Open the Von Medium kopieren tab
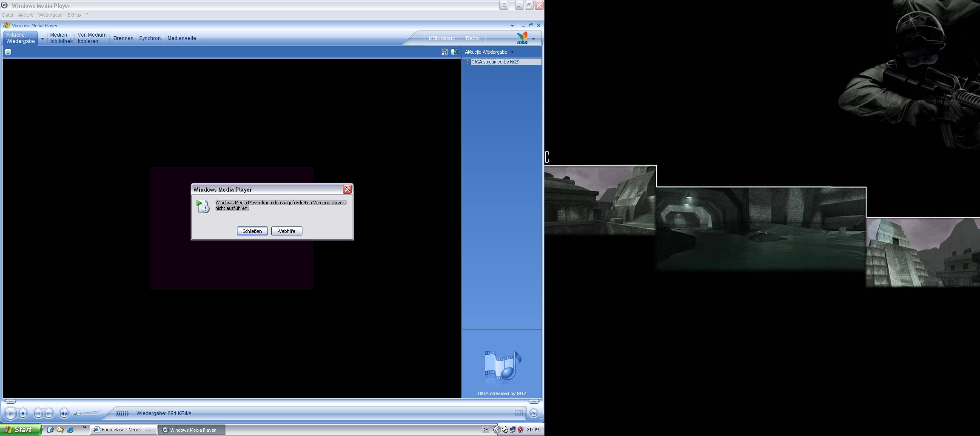 pyautogui.click(x=92, y=38)
